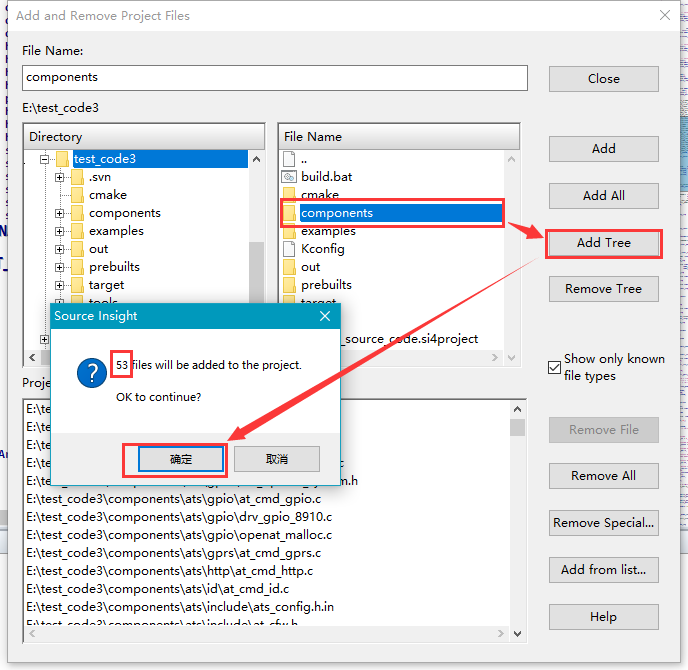The height and width of the screenshot is (670, 688).
Task: Select at_cmd_gpio.c in project files list
Action: [x=174, y=499]
